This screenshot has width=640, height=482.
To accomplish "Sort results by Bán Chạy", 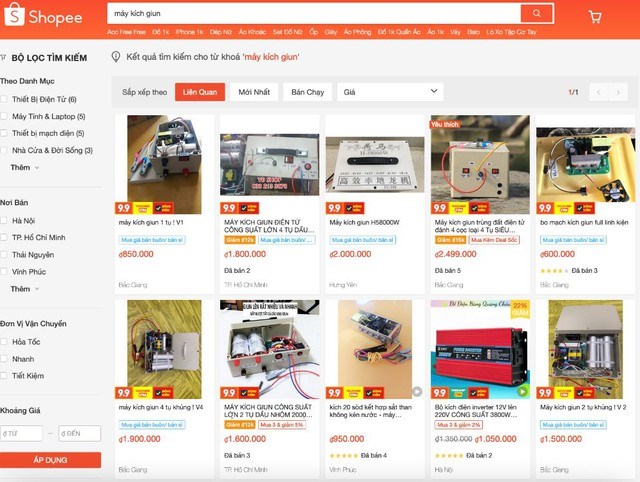I will [308, 92].
